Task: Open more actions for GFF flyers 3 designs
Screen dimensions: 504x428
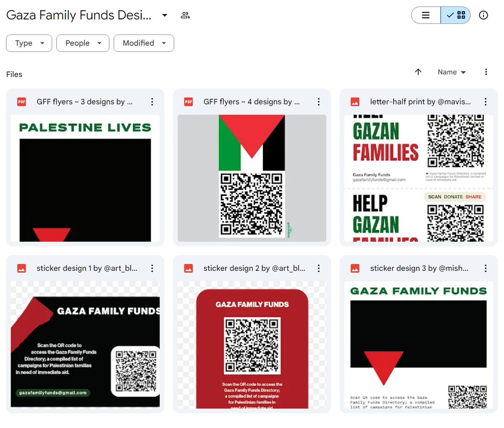Action: point(152,102)
